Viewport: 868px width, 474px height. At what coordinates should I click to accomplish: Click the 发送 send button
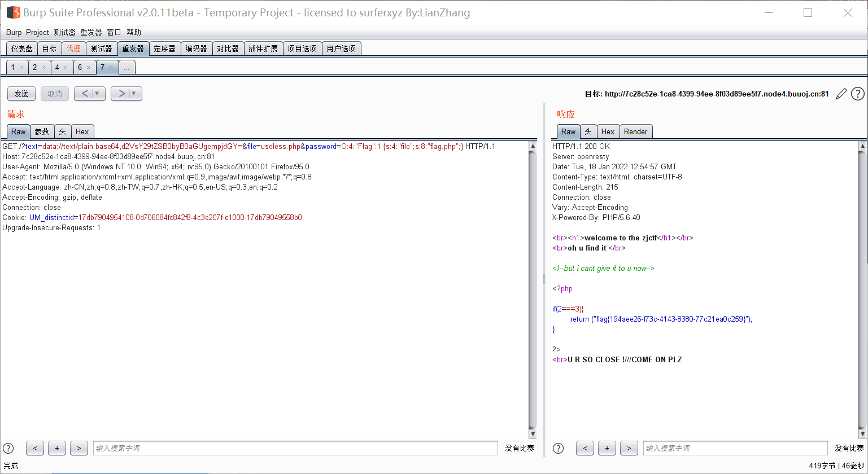pos(21,94)
